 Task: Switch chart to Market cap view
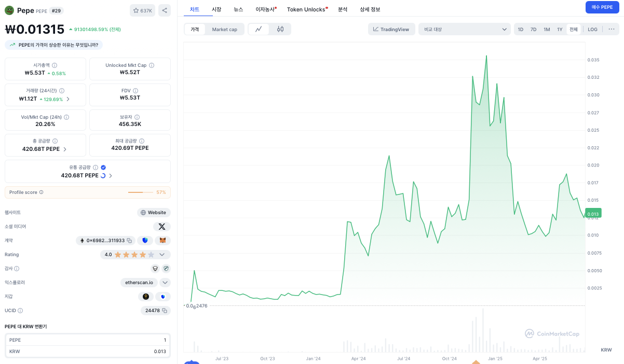tap(225, 30)
